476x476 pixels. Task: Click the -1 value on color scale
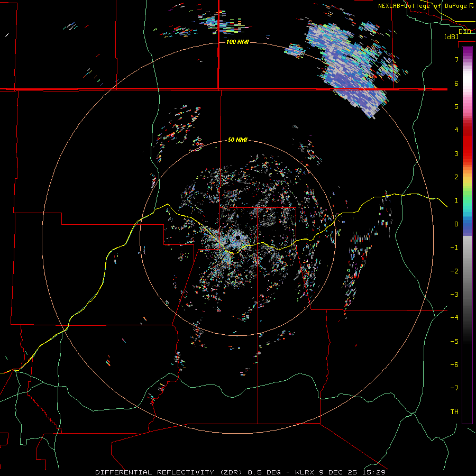pos(454,248)
